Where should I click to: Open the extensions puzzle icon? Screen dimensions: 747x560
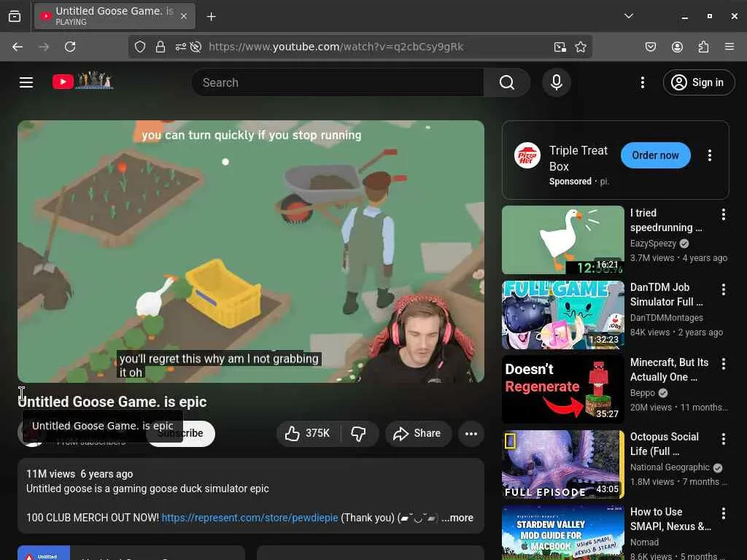pyautogui.click(x=703, y=47)
